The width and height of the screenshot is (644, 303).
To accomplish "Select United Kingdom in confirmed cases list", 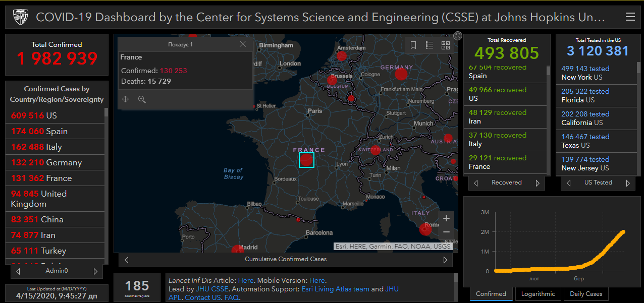I will click(x=55, y=199).
